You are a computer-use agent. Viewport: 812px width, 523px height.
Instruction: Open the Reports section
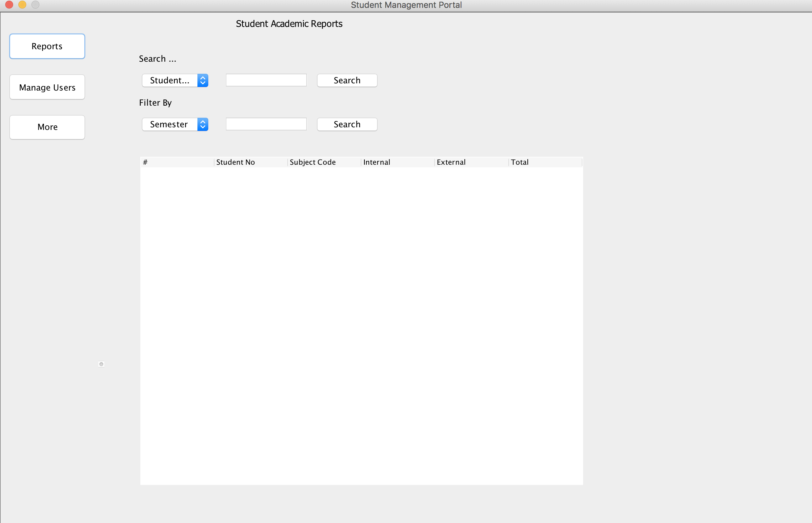tap(47, 46)
